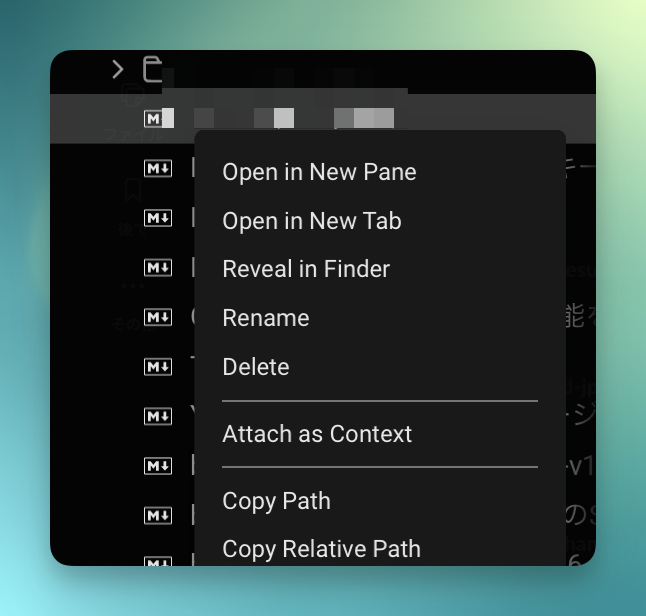Expand the folder using the chevron arrow
The image size is (646, 616).
tap(118, 69)
